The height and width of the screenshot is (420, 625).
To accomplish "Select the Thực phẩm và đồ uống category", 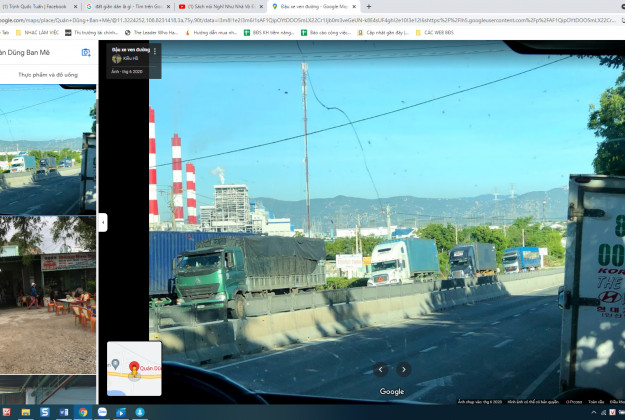I will [48, 75].
